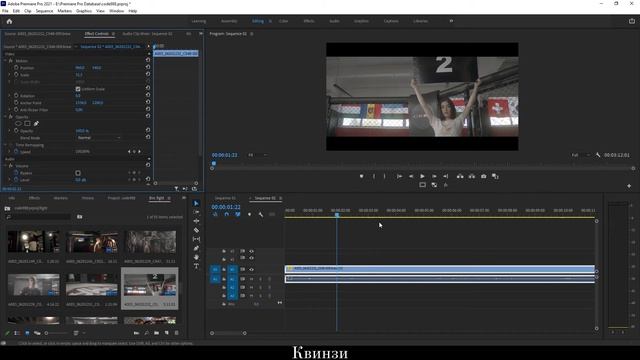Toggle the Uniform Scale checkbox
This screenshot has width=640, height=360.
(78, 89)
